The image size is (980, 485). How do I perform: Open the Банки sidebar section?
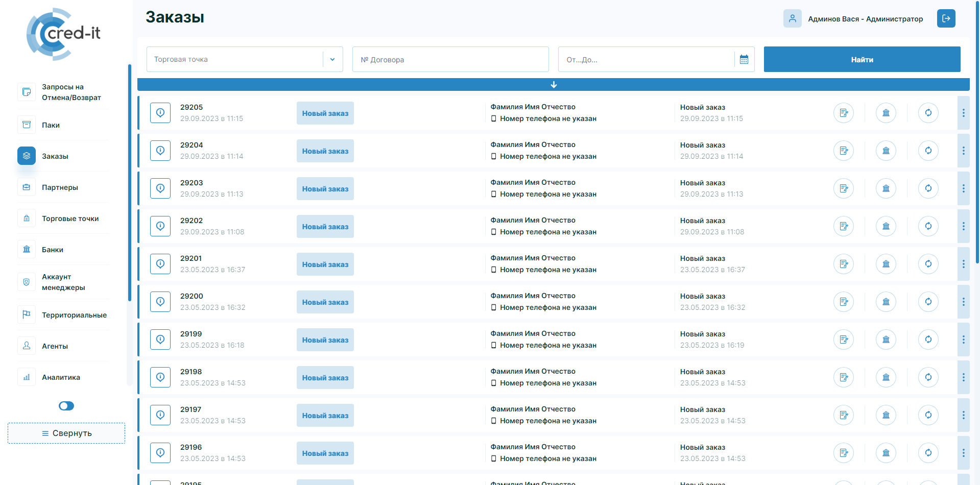coord(53,250)
